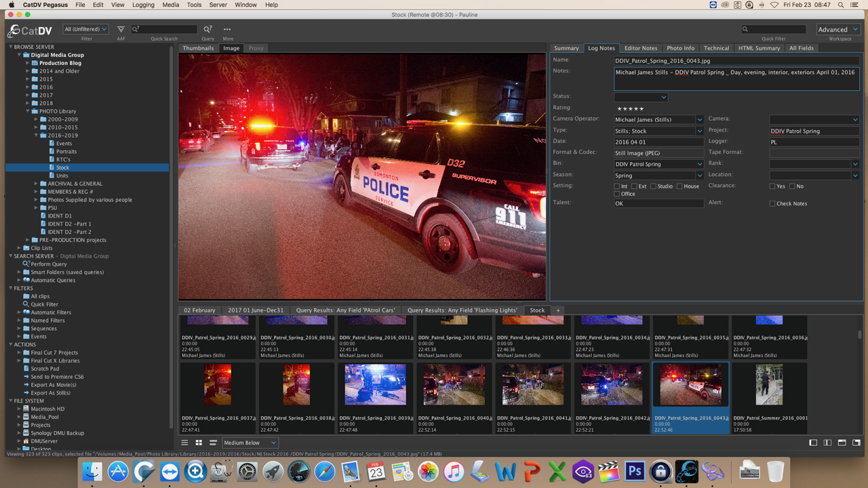Viewport: 868px width, 488px height.
Task: Add a new tab with the plus button
Action: click(x=557, y=310)
